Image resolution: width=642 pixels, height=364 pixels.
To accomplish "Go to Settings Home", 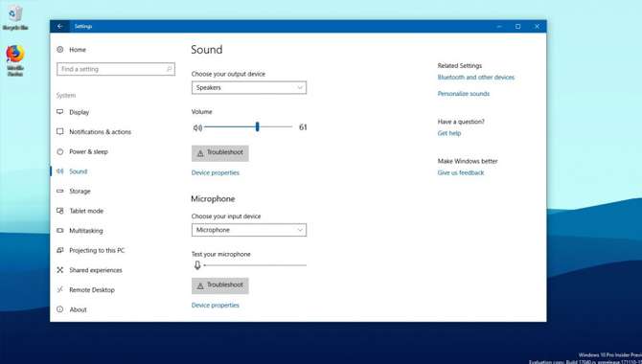I will (78, 50).
